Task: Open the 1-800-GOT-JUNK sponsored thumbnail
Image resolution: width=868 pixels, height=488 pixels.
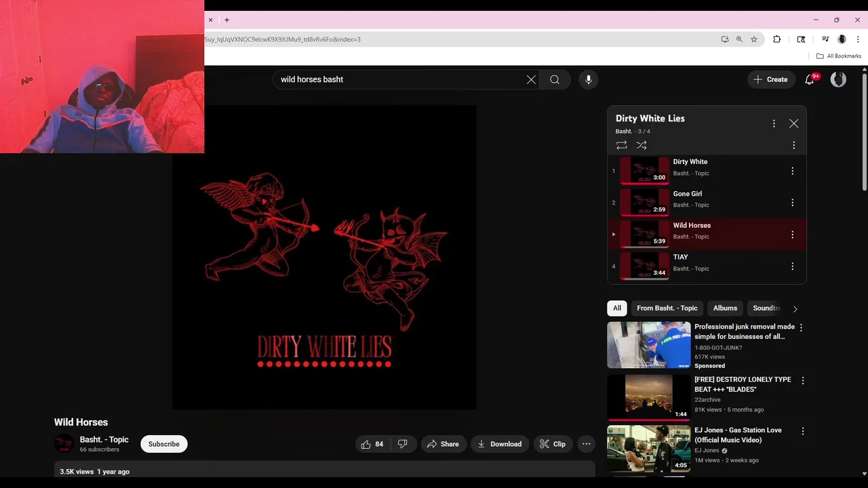Action: (x=649, y=345)
